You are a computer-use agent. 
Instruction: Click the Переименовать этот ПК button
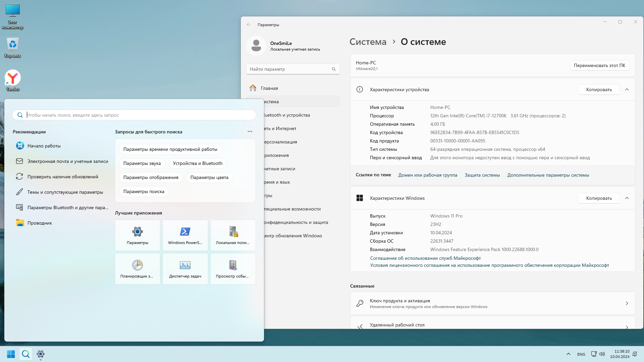coord(599,65)
